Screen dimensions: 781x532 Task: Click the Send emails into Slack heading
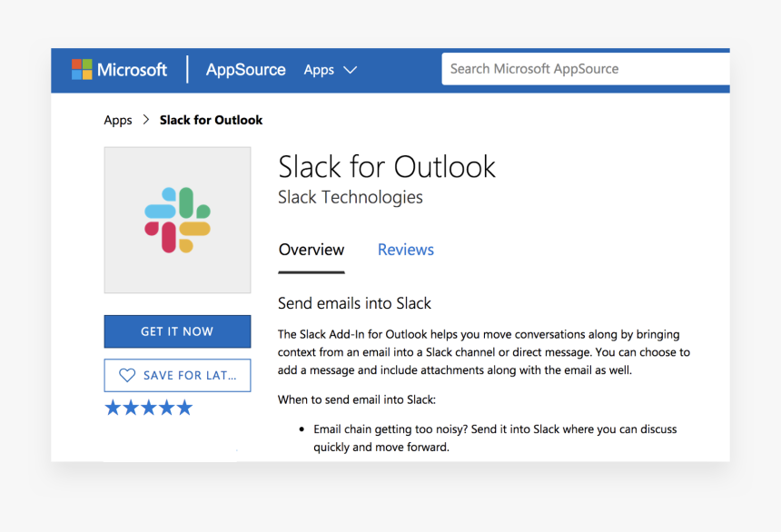coord(354,303)
